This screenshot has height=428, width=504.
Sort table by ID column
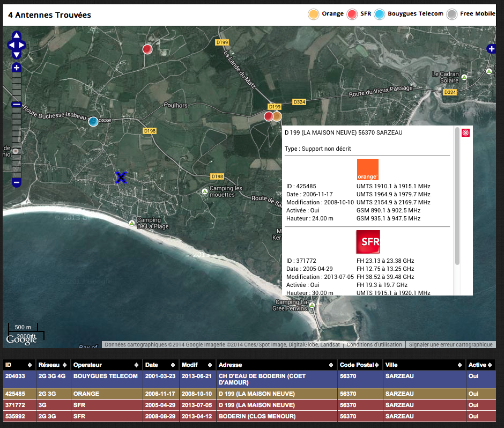click(19, 365)
